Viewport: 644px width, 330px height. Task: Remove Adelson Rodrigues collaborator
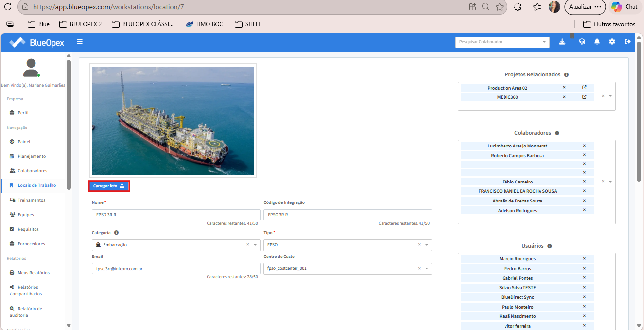pyautogui.click(x=584, y=210)
